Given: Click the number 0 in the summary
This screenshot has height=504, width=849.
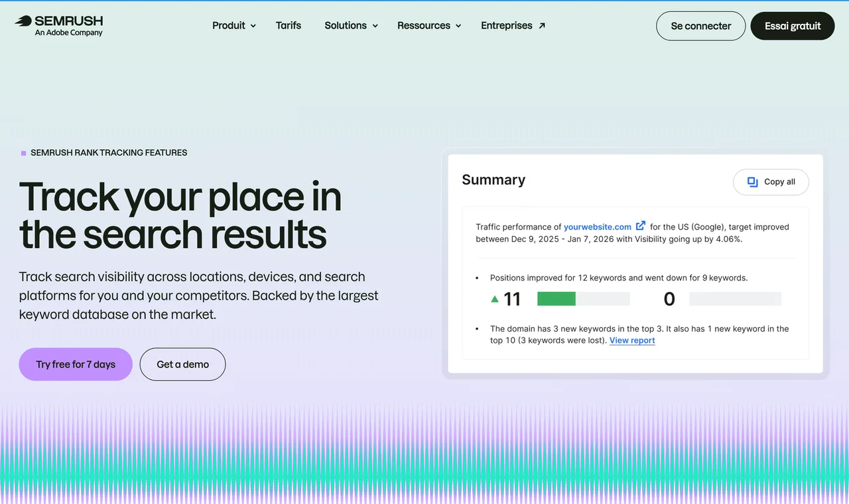Looking at the screenshot, I should click(x=669, y=299).
